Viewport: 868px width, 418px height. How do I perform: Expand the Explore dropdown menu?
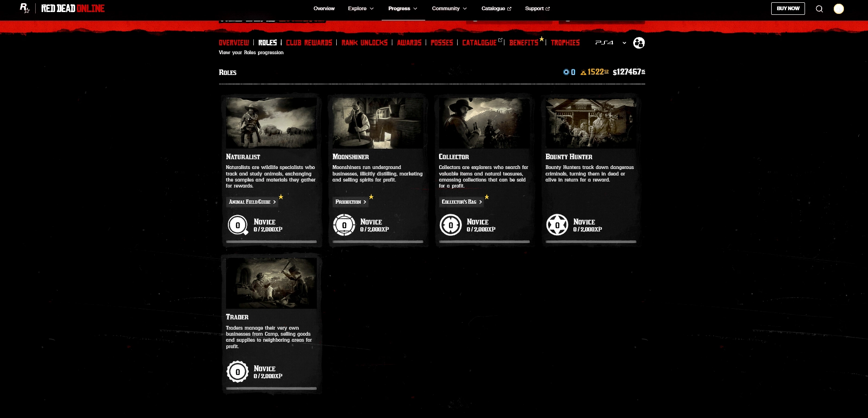click(361, 8)
